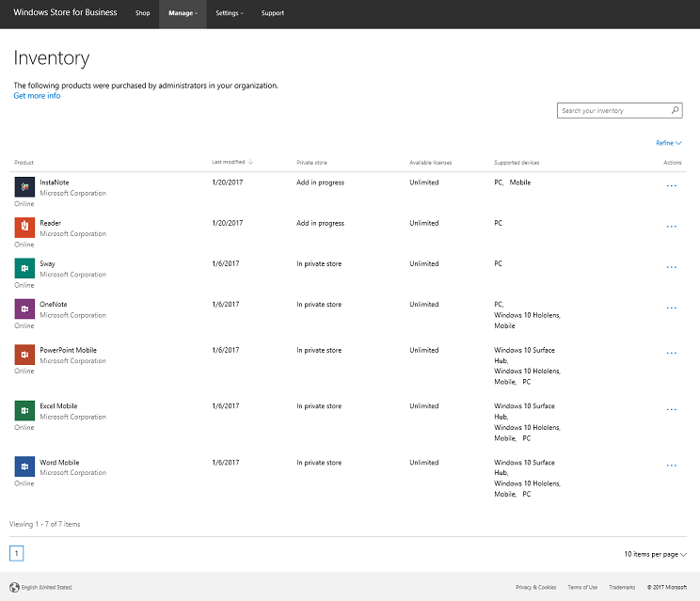Select the teal Sway app icon

pyautogui.click(x=24, y=268)
